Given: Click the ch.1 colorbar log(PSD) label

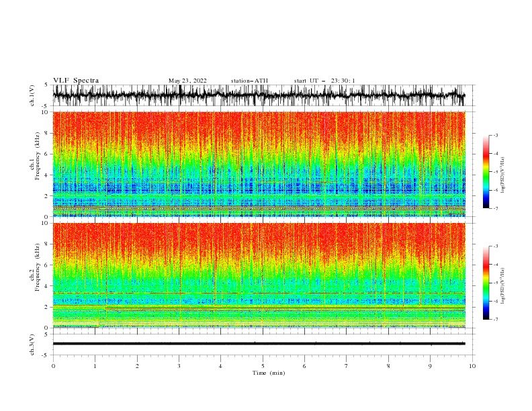Looking at the screenshot, I should 502,175.
